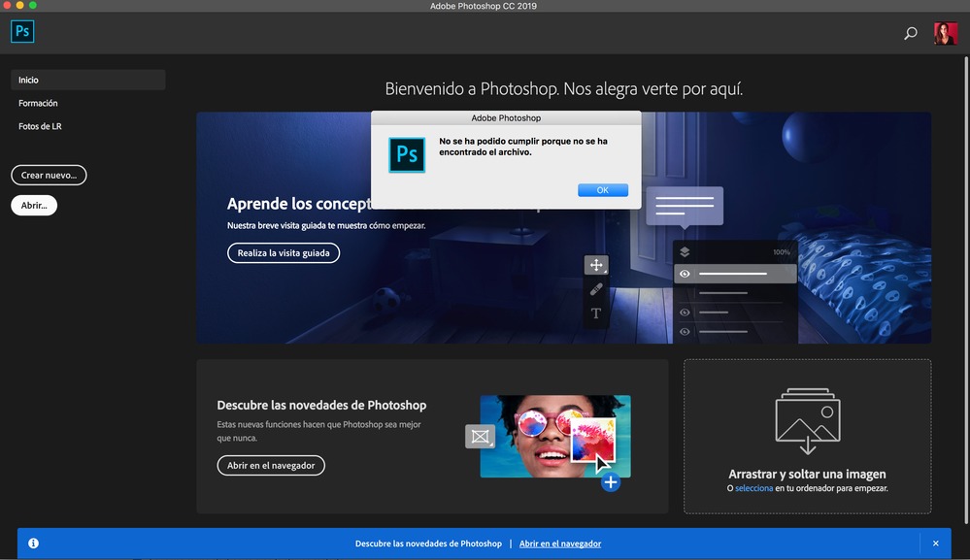Select the Inicio sidebar item
970x560 pixels.
[87, 80]
